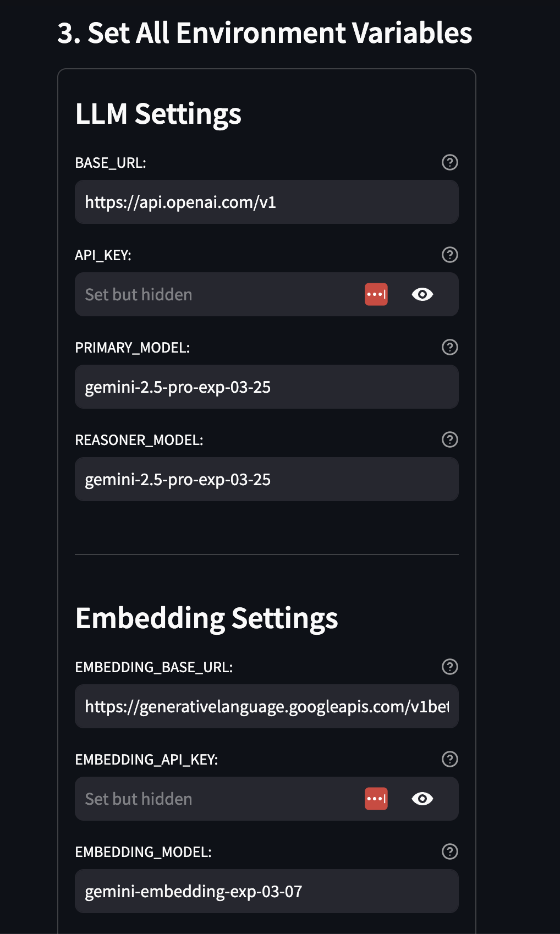
Task: Click the PRIMARY_MODEL help question icon
Action: [x=450, y=347]
